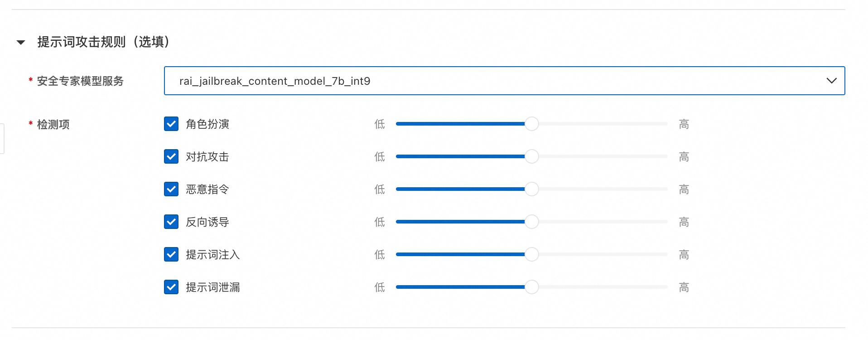Uncheck the 恶意指令 checkbox
This screenshot has width=868, height=340.
pos(171,189)
